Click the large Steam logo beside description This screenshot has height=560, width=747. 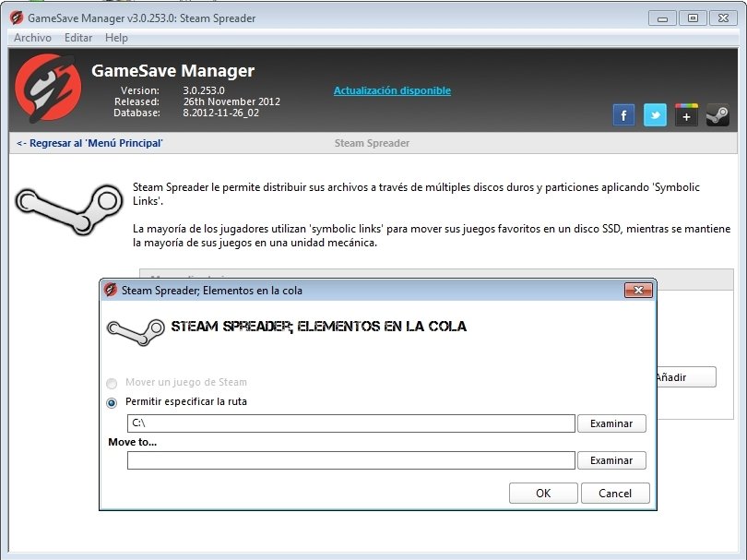[69, 209]
